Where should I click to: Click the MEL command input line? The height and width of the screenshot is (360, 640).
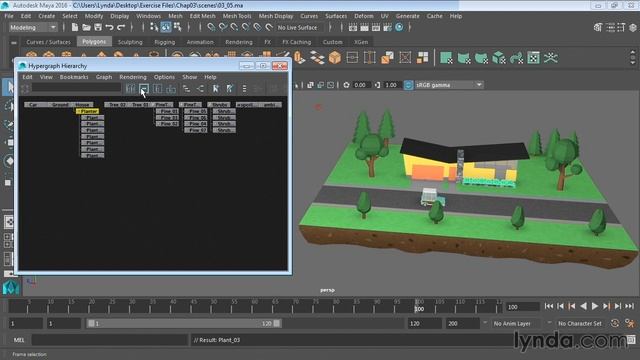pos(109,340)
